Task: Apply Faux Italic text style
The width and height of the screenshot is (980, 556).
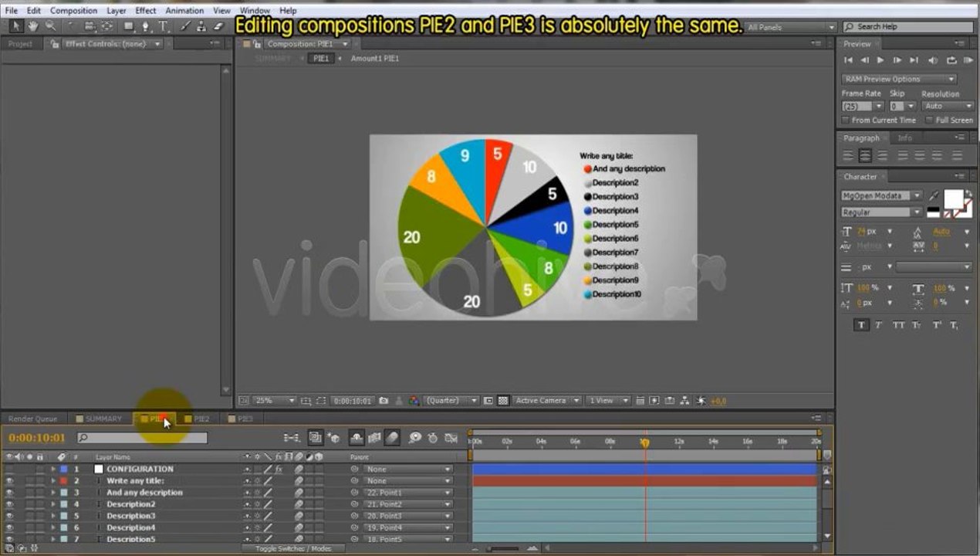Action: [x=879, y=325]
